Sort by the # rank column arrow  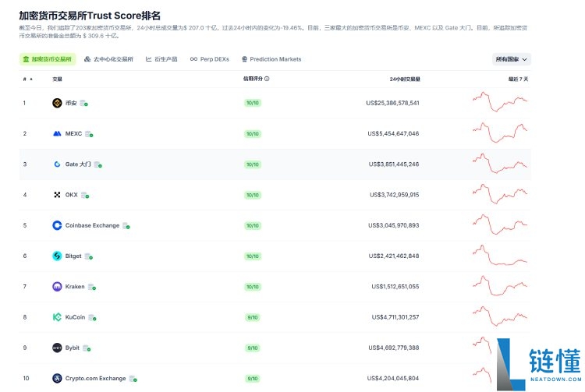(31, 79)
